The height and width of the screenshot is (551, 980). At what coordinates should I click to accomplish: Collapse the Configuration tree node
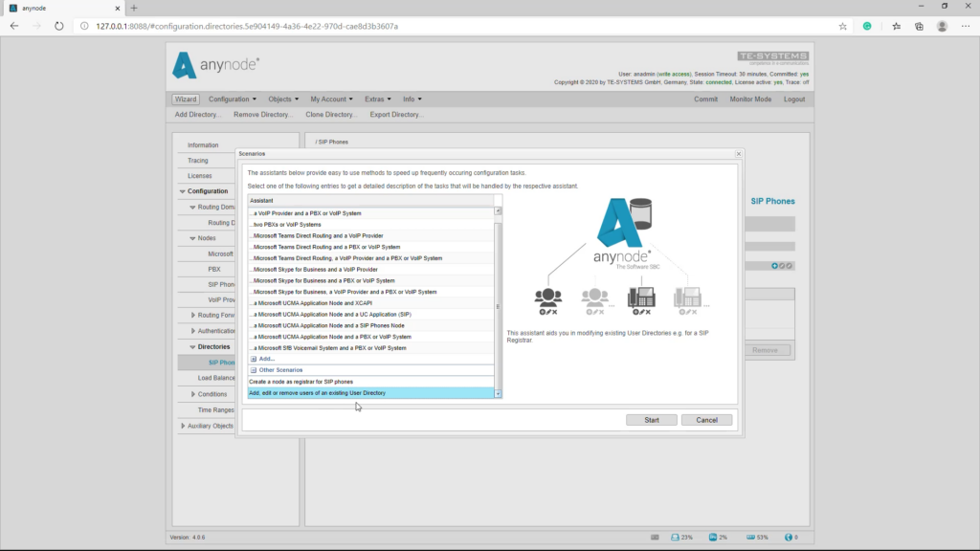[x=183, y=191]
